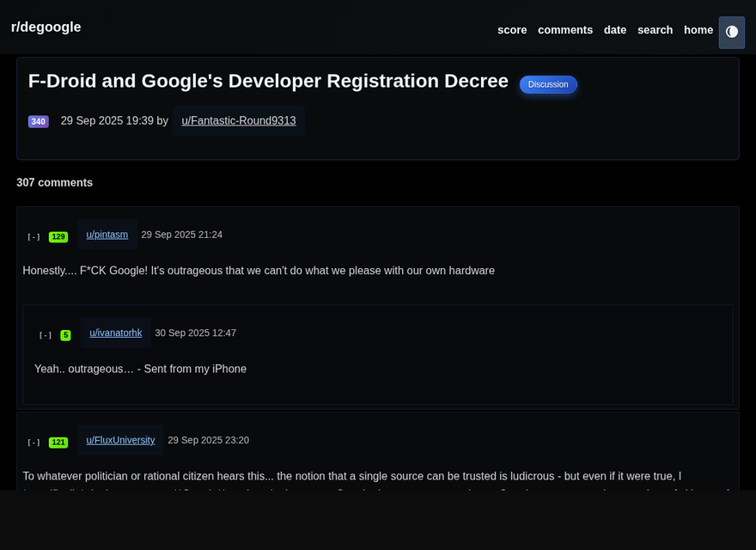Click comment text starting 'To whatever politician'
756x550 pixels.
click(352, 476)
